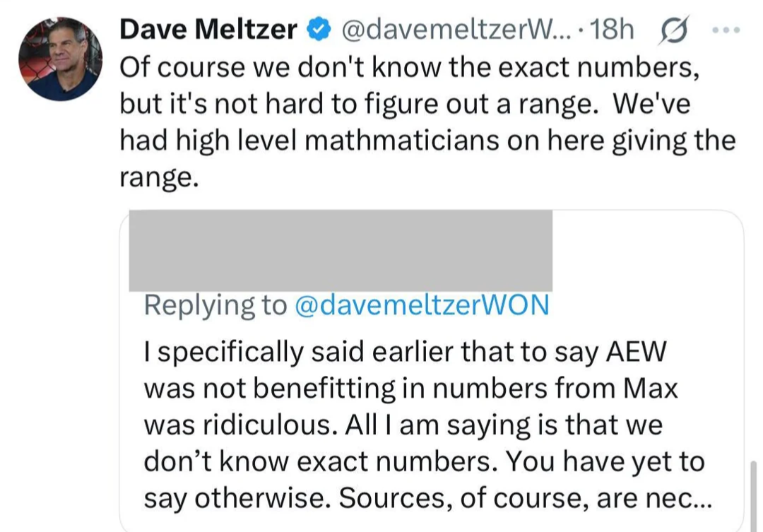Click the blue verified checkmark badge
The height and width of the screenshot is (532, 763).
point(320,30)
